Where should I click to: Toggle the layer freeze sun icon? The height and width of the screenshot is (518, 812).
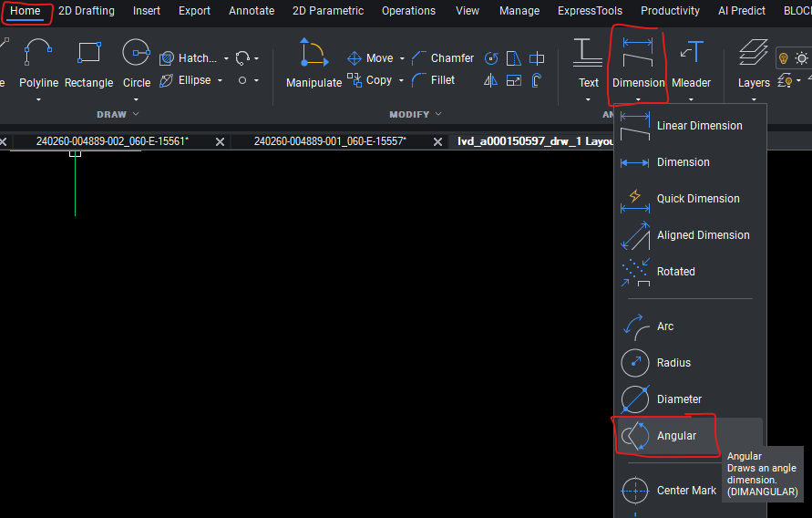(802, 58)
